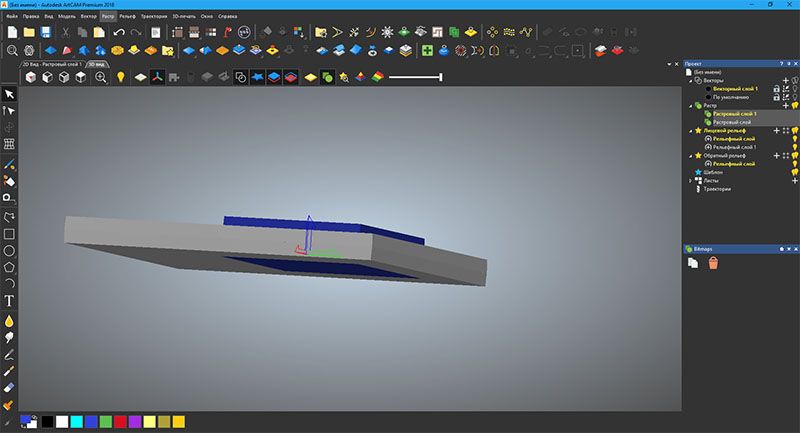Click primary/secondary color indicator in palette

click(x=29, y=422)
